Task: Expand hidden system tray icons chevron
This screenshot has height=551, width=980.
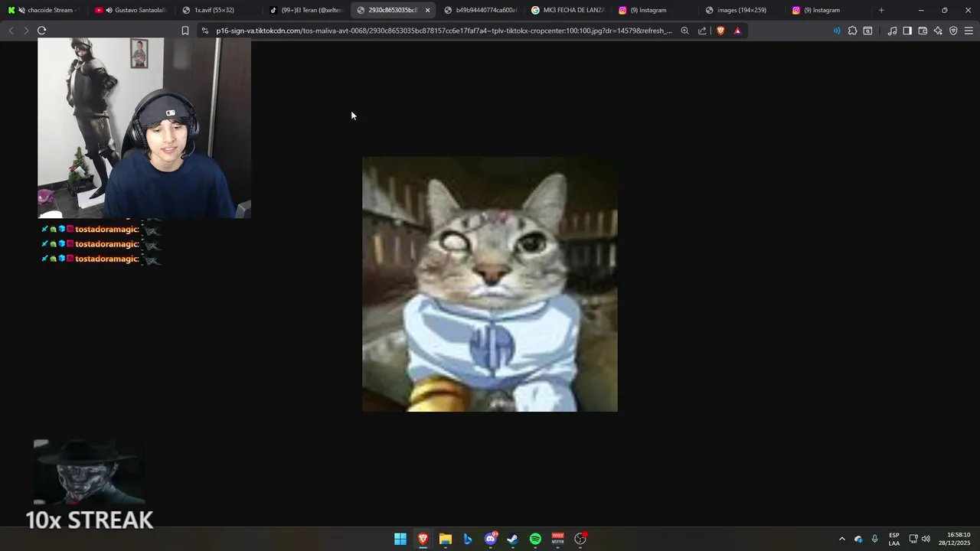Action: [x=842, y=539]
